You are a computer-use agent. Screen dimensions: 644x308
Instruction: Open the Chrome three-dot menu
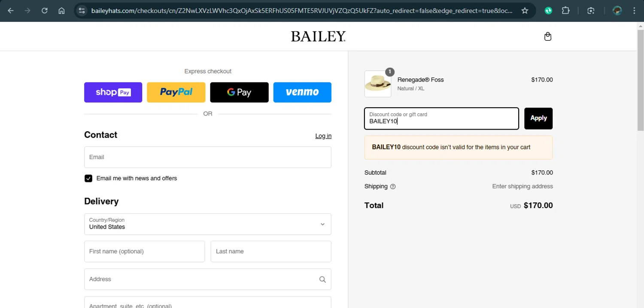tap(634, 11)
